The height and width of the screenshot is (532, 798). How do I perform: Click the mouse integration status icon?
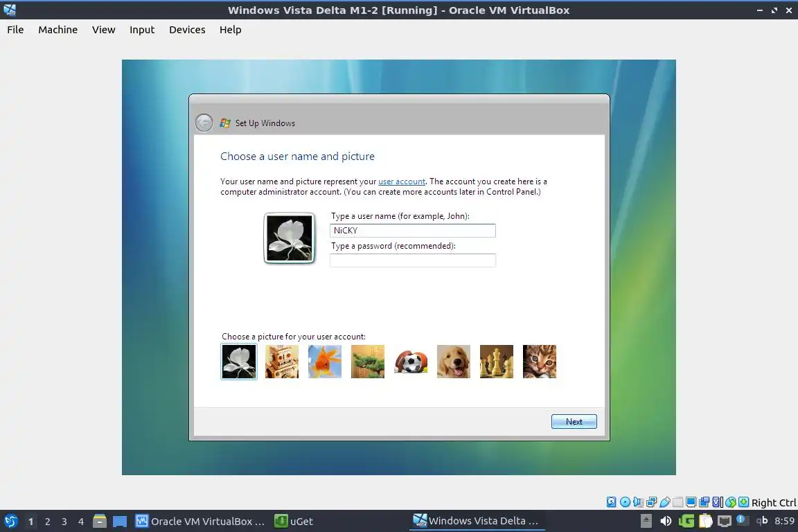[731, 502]
